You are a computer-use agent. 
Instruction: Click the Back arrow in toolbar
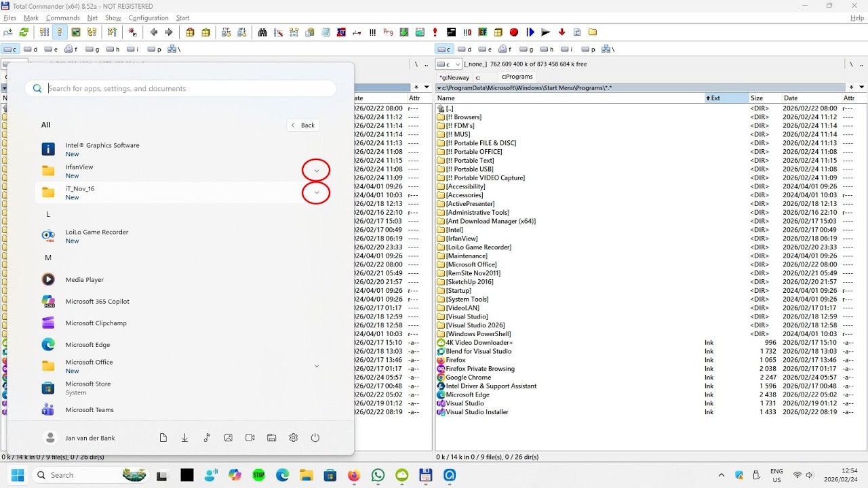(154, 32)
